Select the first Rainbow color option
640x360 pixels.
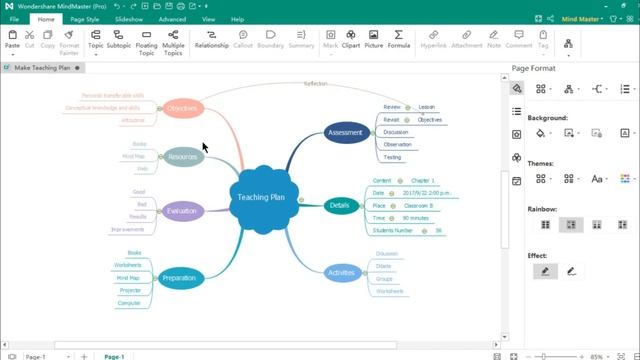click(x=545, y=224)
